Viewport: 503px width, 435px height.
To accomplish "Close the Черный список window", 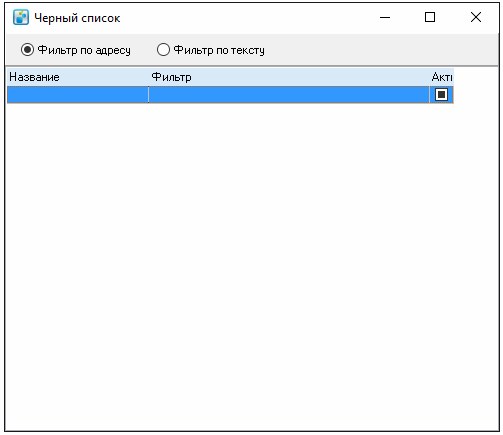I will [x=476, y=17].
